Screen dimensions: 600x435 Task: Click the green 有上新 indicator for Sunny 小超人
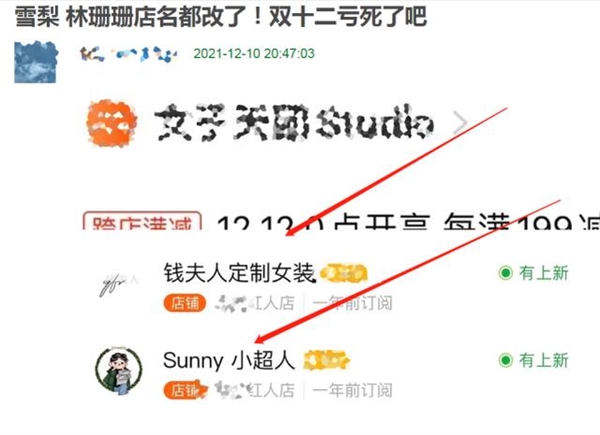coord(533,360)
